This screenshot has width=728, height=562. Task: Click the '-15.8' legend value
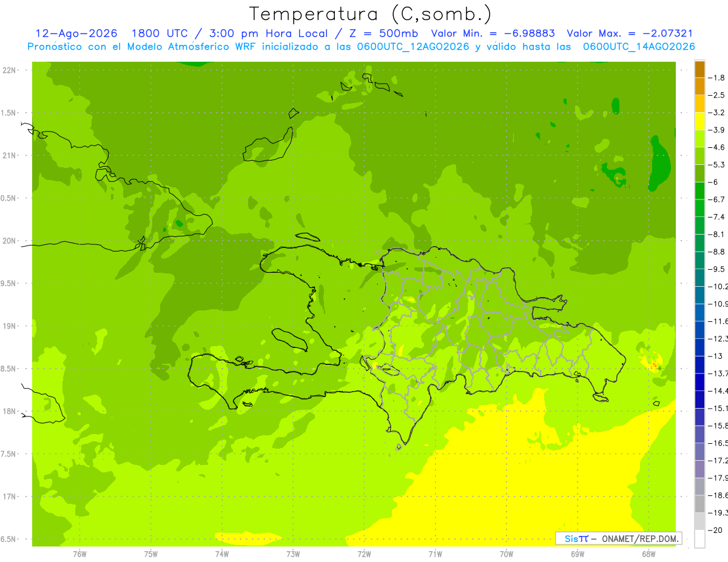718,426
